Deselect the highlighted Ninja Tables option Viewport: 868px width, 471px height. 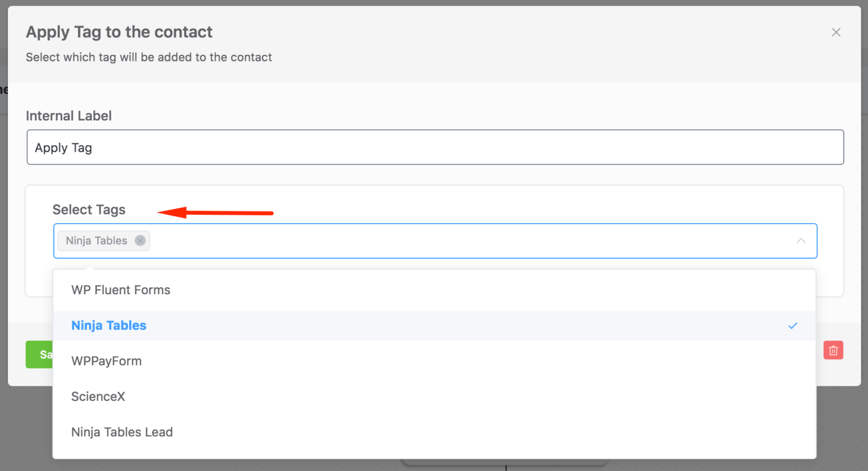(x=434, y=326)
